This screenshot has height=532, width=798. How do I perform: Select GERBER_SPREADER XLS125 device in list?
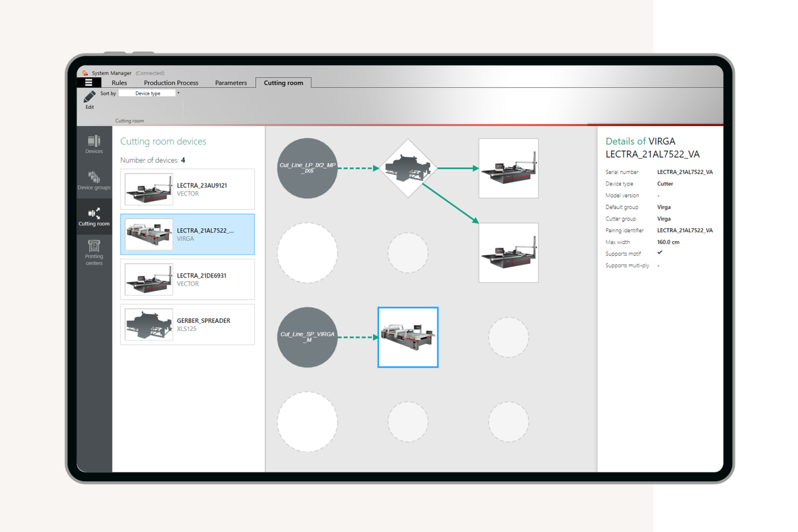coord(188,325)
